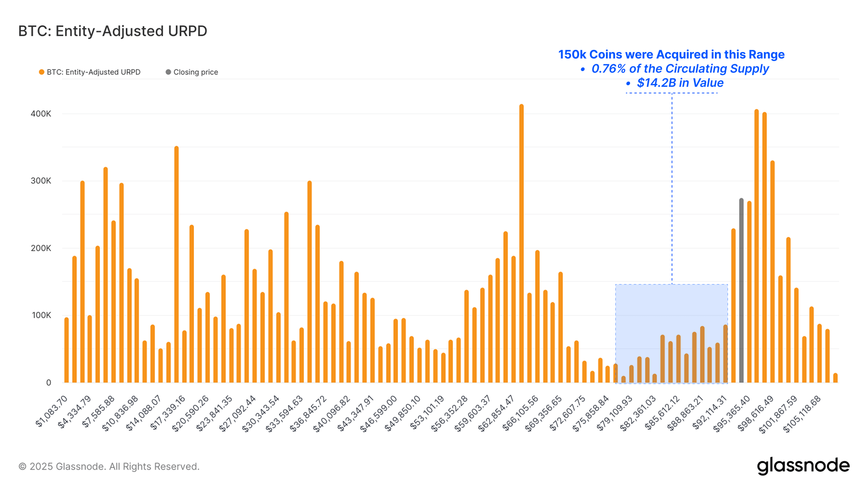The image size is (868, 488).
Task: Click the glassnode logo
Action: tap(803, 466)
